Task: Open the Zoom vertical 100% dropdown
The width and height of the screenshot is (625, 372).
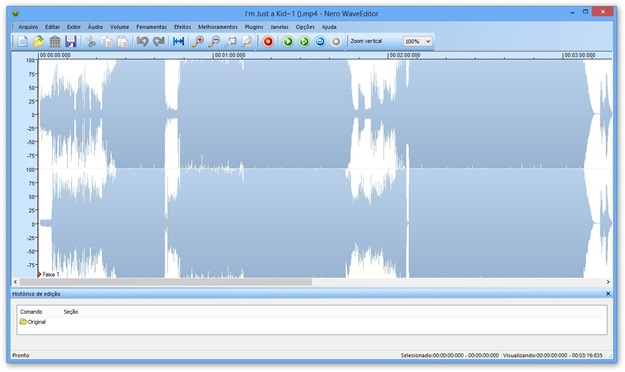Action: 417,41
